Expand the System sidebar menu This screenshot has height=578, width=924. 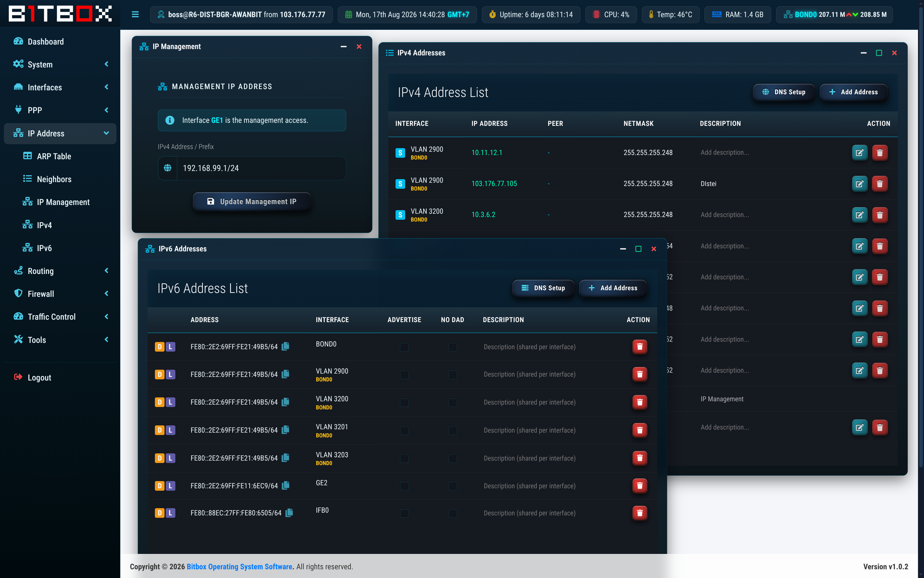[60, 64]
